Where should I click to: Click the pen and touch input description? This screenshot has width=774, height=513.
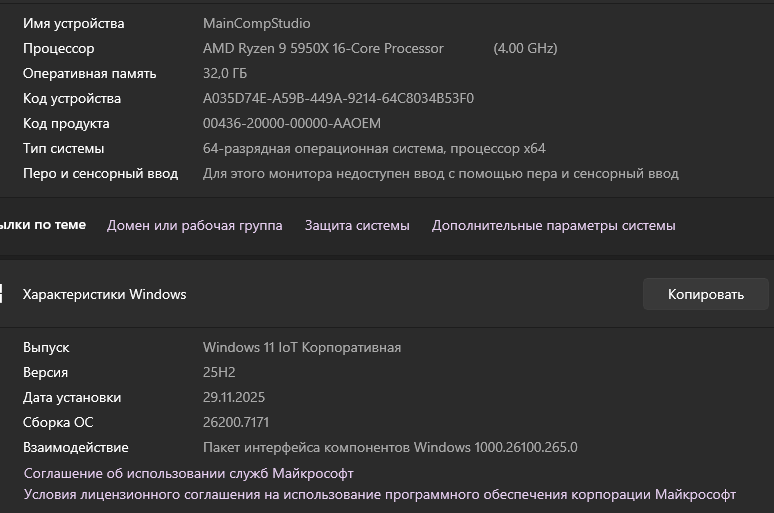coord(440,173)
